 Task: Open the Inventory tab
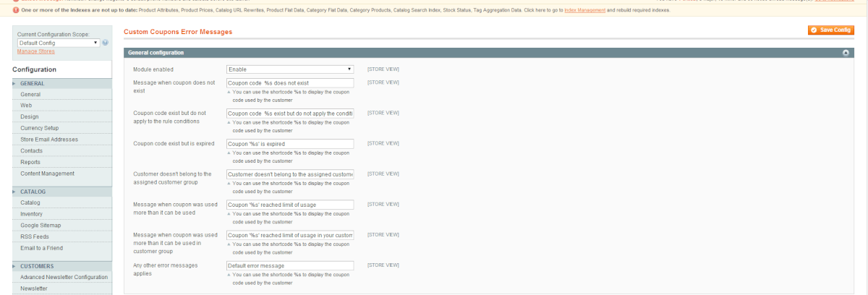pyautogui.click(x=61, y=214)
